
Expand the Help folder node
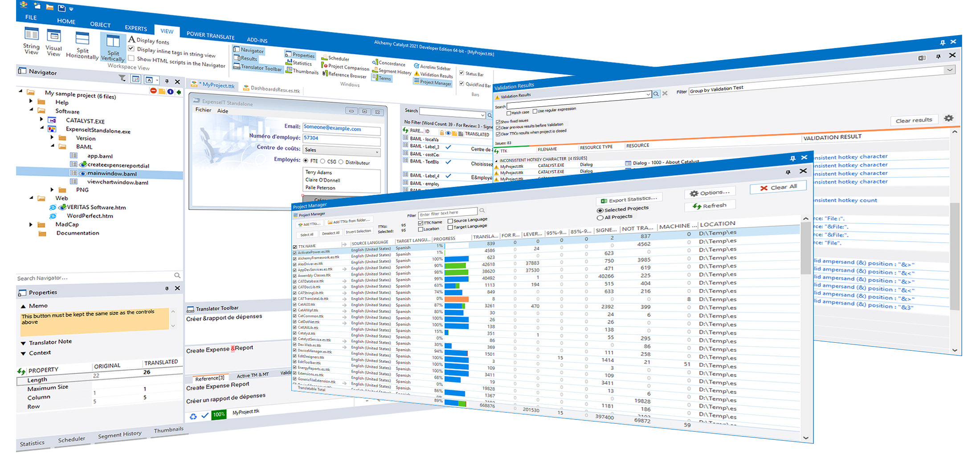click(31, 101)
